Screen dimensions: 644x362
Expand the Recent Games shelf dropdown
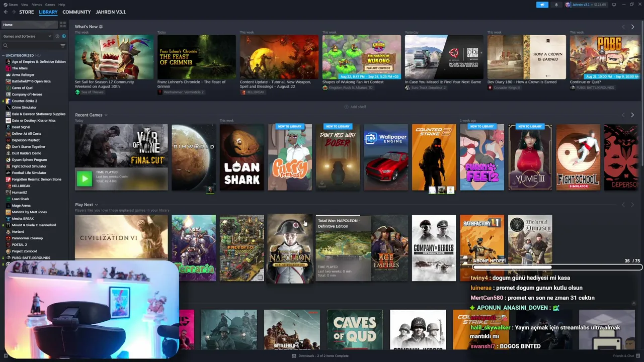pyautogui.click(x=106, y=115)
